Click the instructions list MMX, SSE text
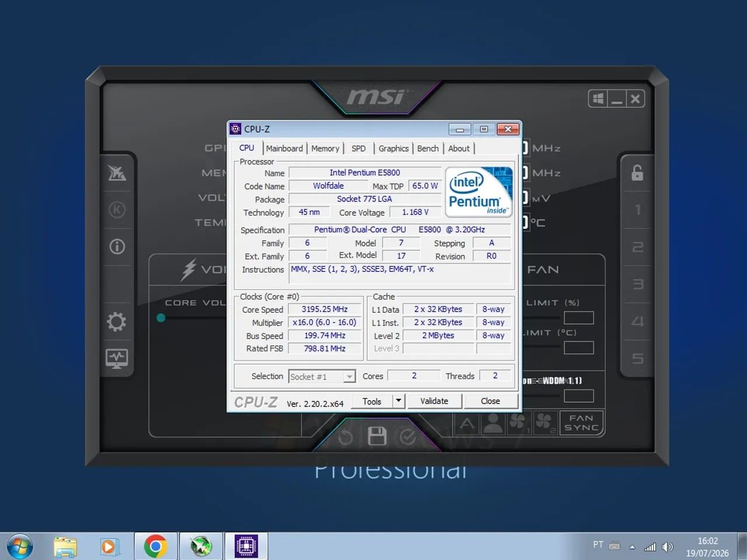This screenshot has width=747, height=560. (400, 274)
